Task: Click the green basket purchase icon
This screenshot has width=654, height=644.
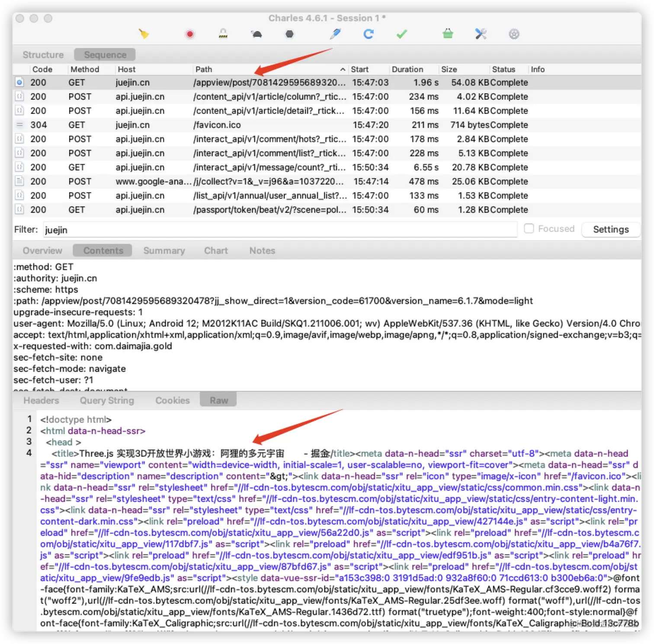Action: point(448,34)
